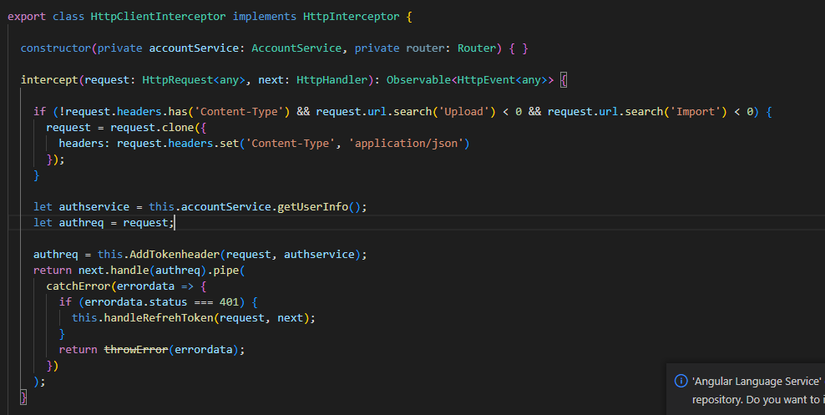Viewport: 825px width, 415px height.
Task: Click the highlighted opening brace after Observable type
Action: click(564, 80)
